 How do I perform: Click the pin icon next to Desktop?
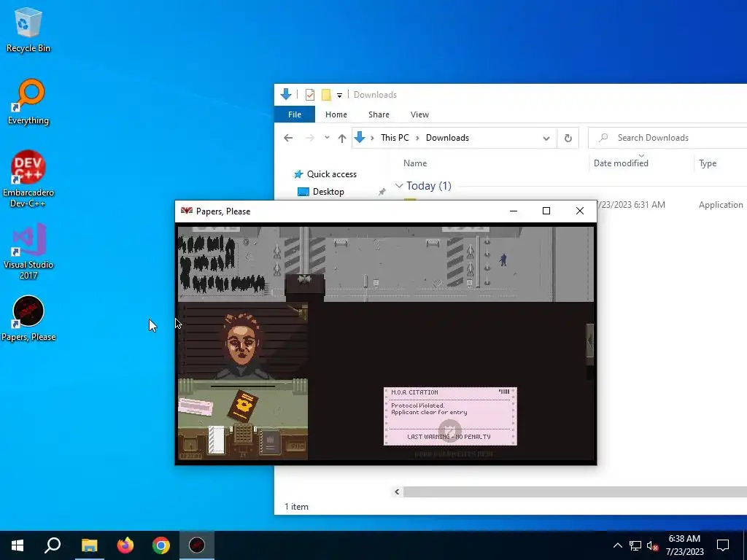pos(382,192)
